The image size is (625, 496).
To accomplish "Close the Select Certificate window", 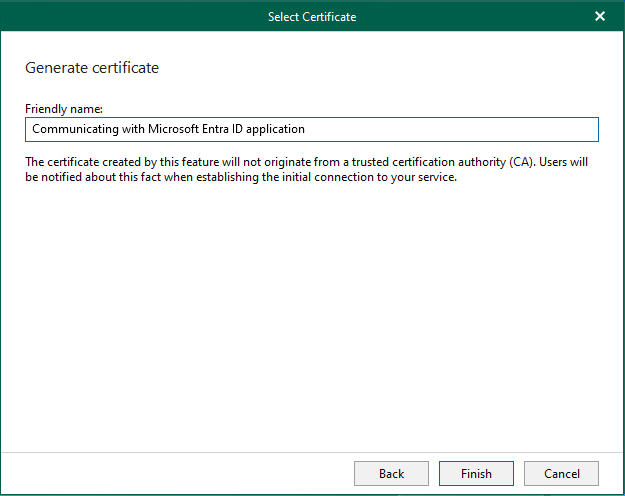I will pos(600,16).
